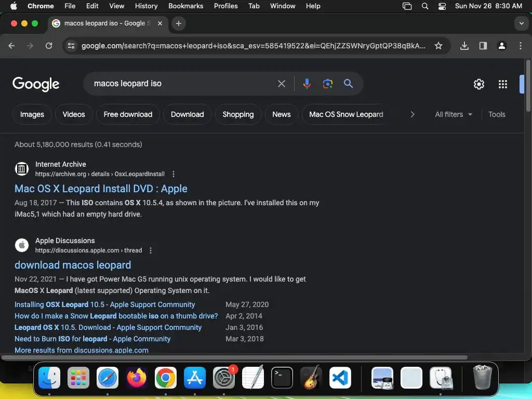Open Google quick settings gear icon
532x399 pixels.
click(x=478, y=84)
